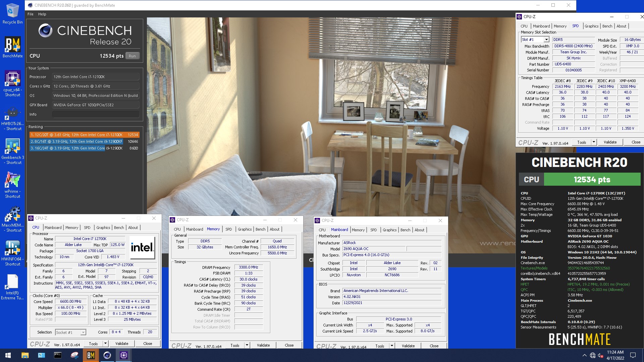Viewport: 644px width, 362px height.
Task: Open the MaxxMEM desktop shortcut
Action: pos(12,219)
